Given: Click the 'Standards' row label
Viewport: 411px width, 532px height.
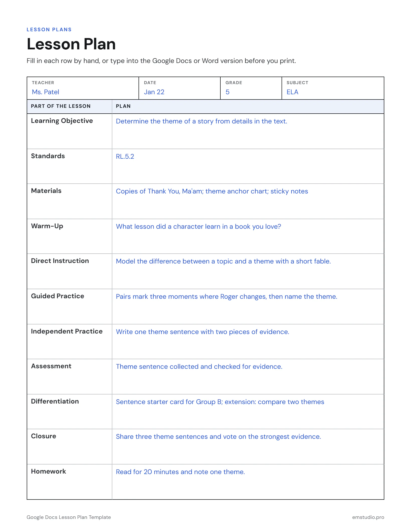Looking at the screenshot, I should click(x=48, y=156).
